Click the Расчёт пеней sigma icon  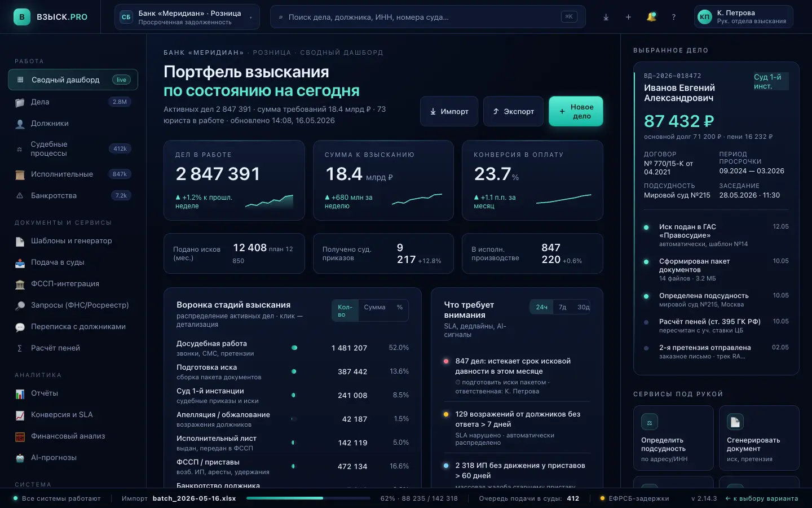click(20, 348)
